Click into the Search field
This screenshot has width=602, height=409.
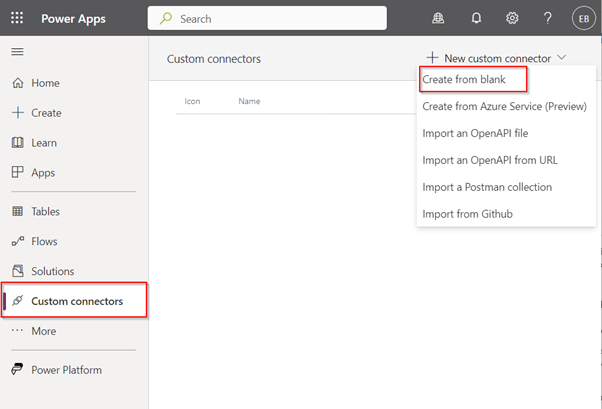pyautogui.click(x=267, y=18)
